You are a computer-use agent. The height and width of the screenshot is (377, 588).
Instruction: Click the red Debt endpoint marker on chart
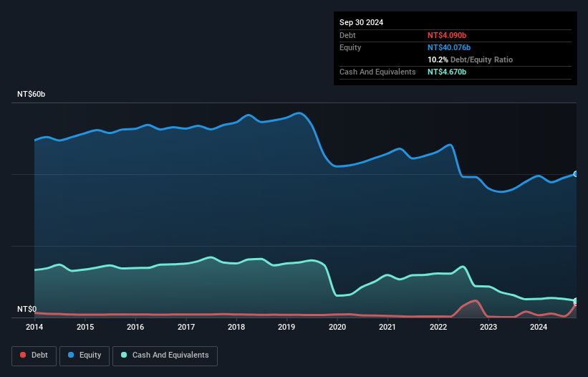pyautogui.click(x=574, y=305)
